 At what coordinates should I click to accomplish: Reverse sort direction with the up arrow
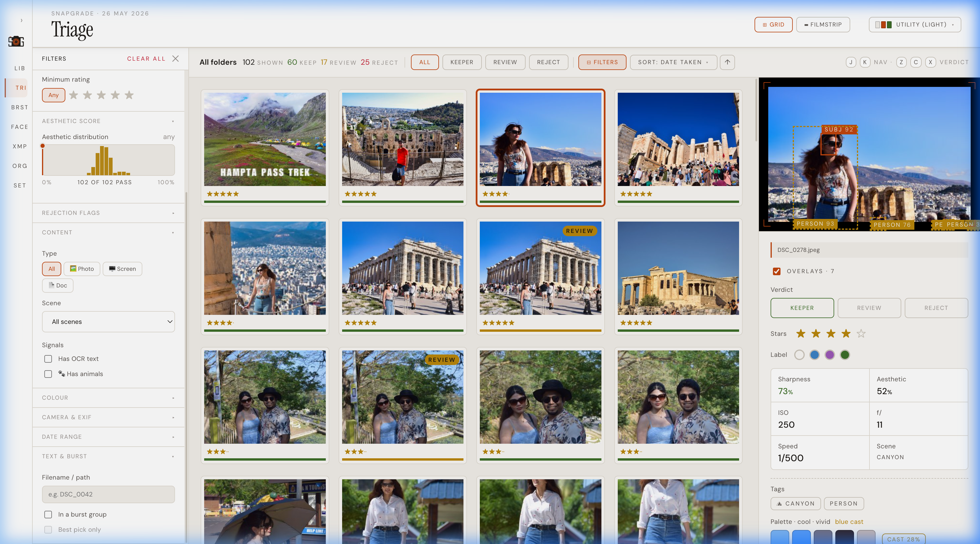727,62
